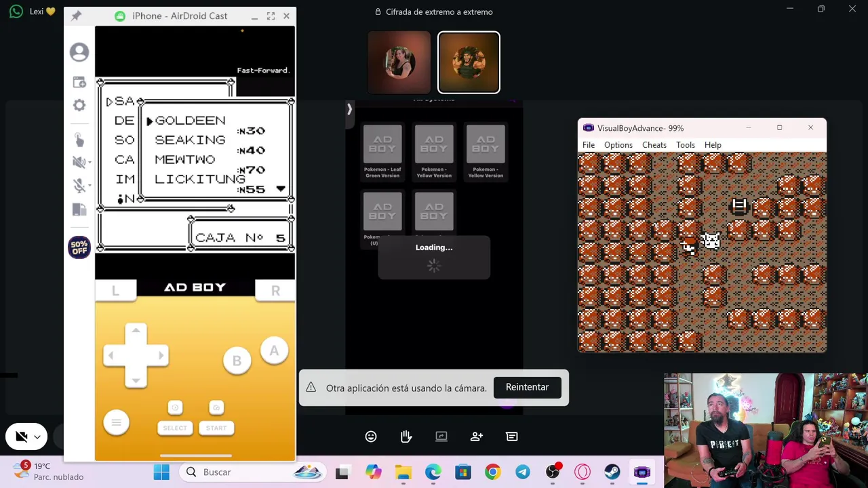Open AirDroid Cast settings gear

[x=79, y=105]
